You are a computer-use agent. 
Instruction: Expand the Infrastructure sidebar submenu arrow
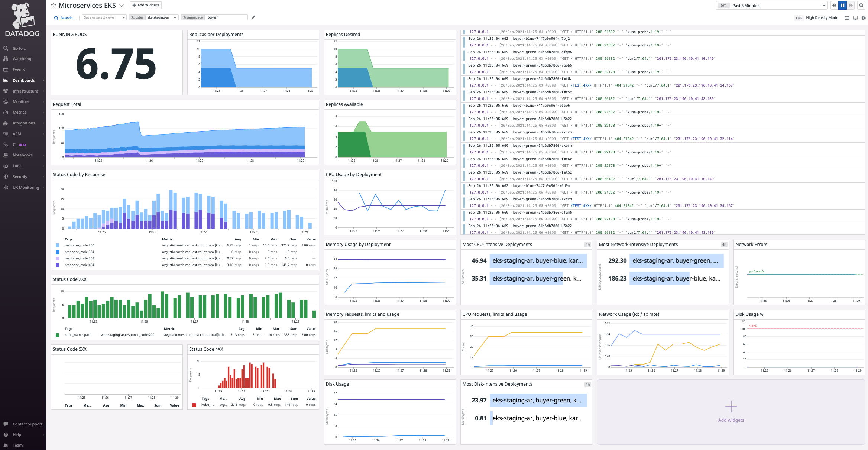tap(43, 91)
